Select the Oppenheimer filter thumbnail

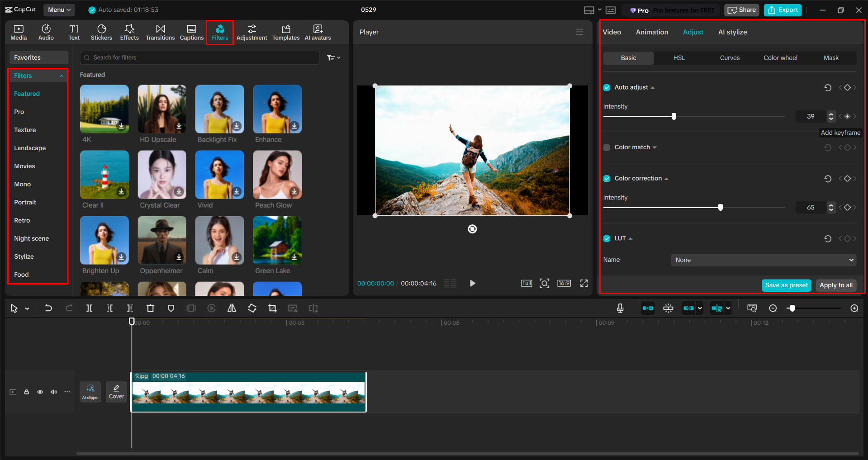161,240
